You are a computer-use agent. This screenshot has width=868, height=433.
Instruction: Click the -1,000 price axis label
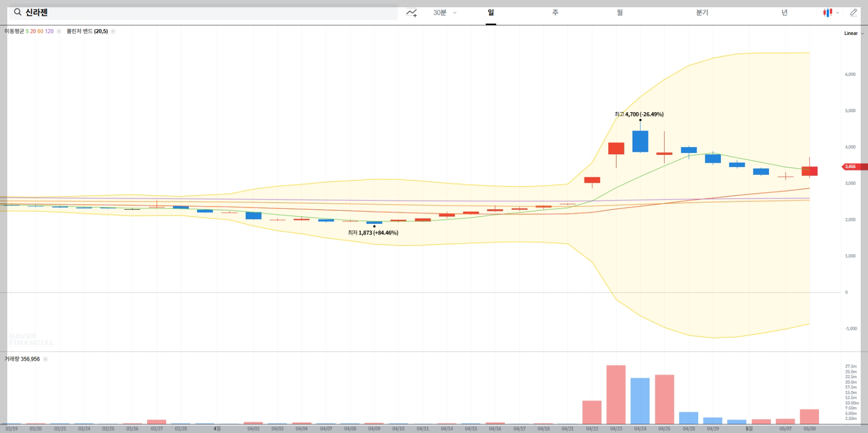pyautogui.click(x=851, y=329)
